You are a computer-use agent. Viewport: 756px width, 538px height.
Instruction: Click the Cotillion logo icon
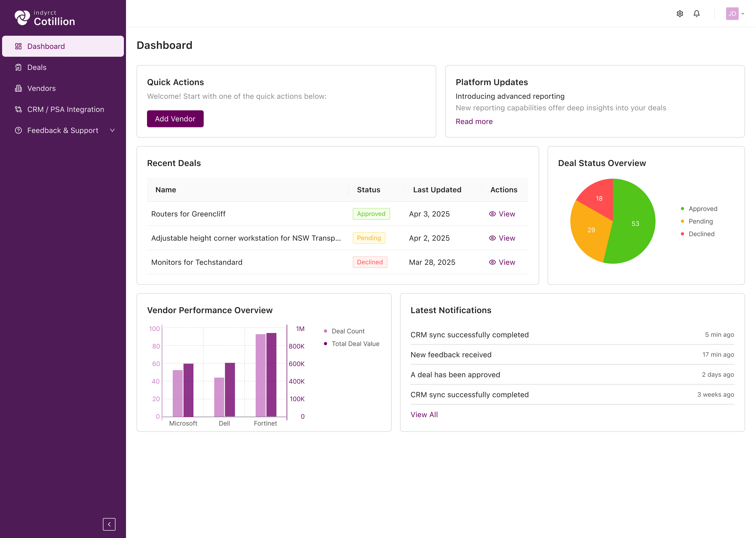(22, 18)
